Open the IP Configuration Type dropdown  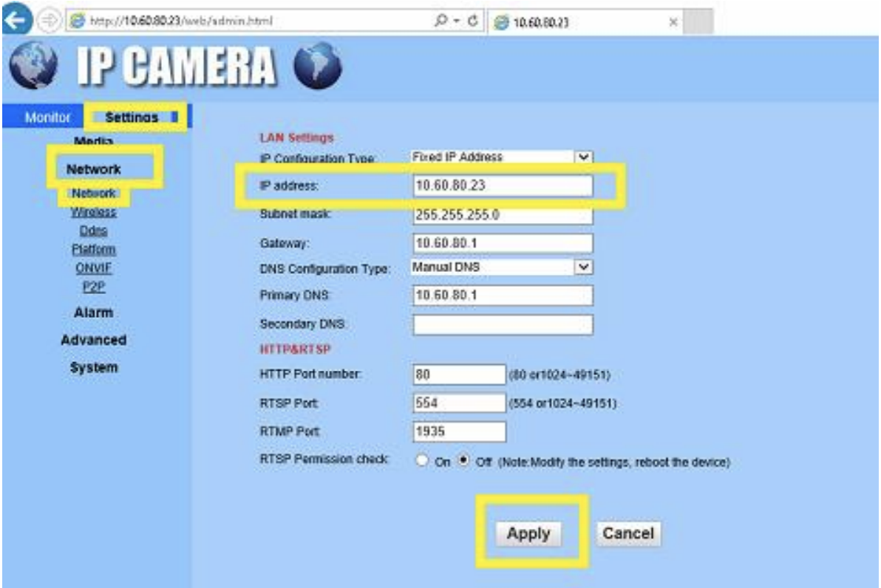coord(584,157)
